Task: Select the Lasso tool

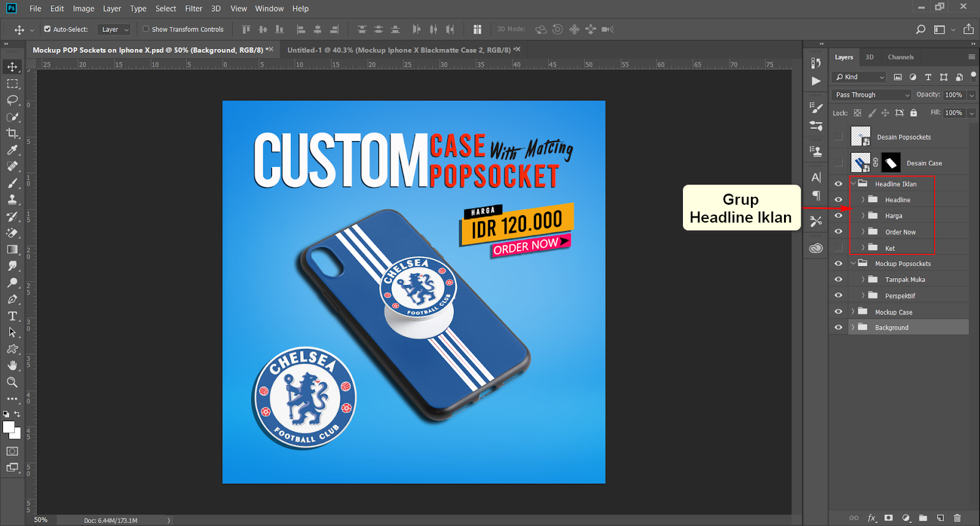Action: (x=12, y=100)
